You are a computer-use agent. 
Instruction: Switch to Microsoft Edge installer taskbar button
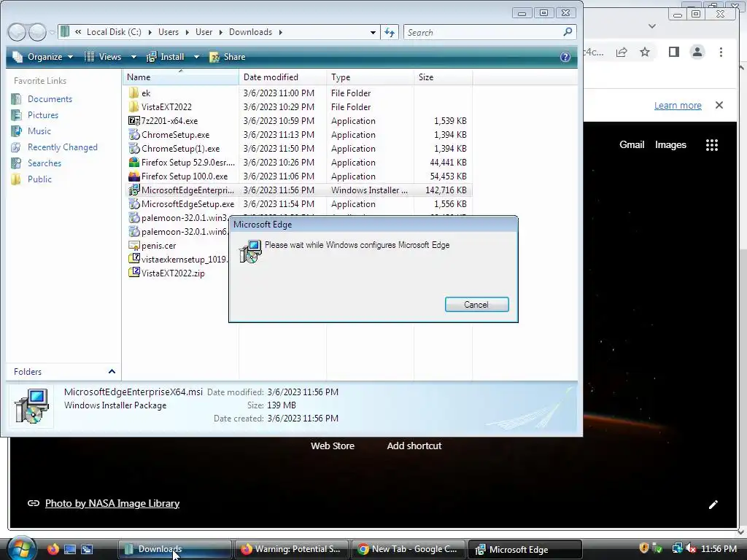click(525, 549)
